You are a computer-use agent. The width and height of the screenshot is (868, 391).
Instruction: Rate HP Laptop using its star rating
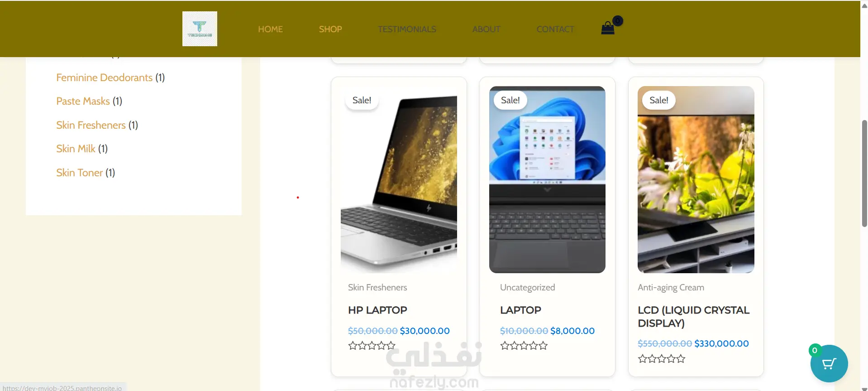pos(372,346)
